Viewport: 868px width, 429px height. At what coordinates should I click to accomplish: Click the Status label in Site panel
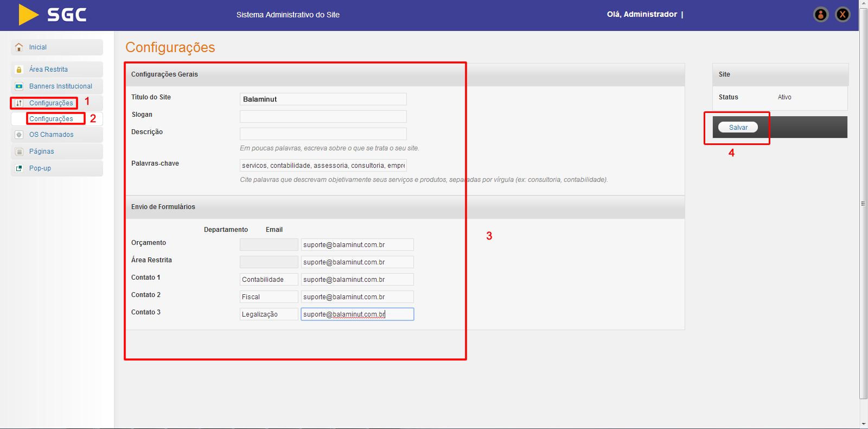click(x=729, y=97)
